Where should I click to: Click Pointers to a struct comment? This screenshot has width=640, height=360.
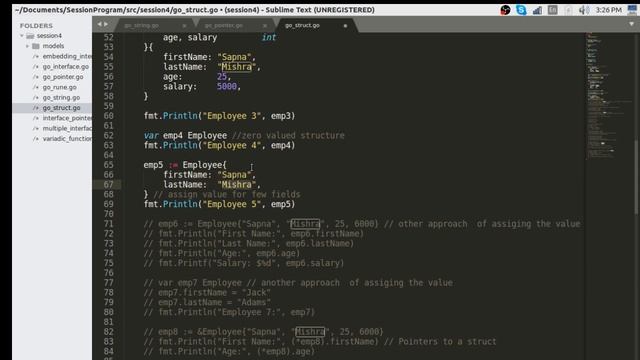[x=440, y=342]
